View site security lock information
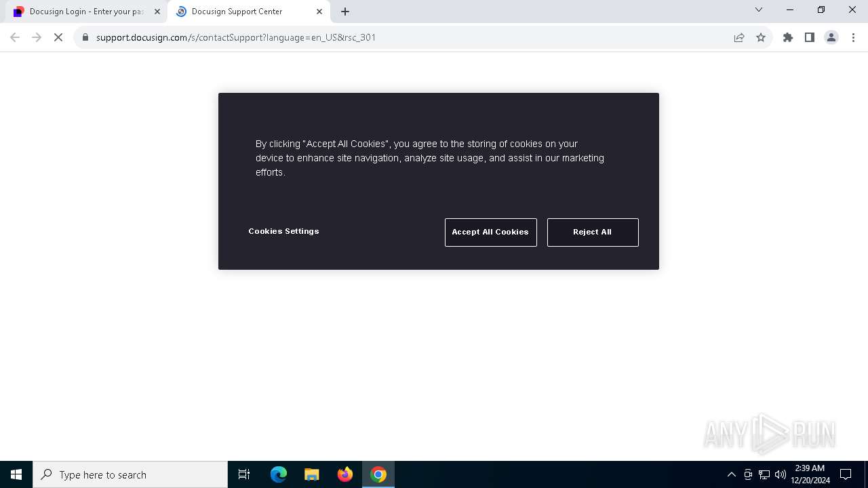Screen dimensions: 868x488 pyautogui.click(x=85, y=37)
